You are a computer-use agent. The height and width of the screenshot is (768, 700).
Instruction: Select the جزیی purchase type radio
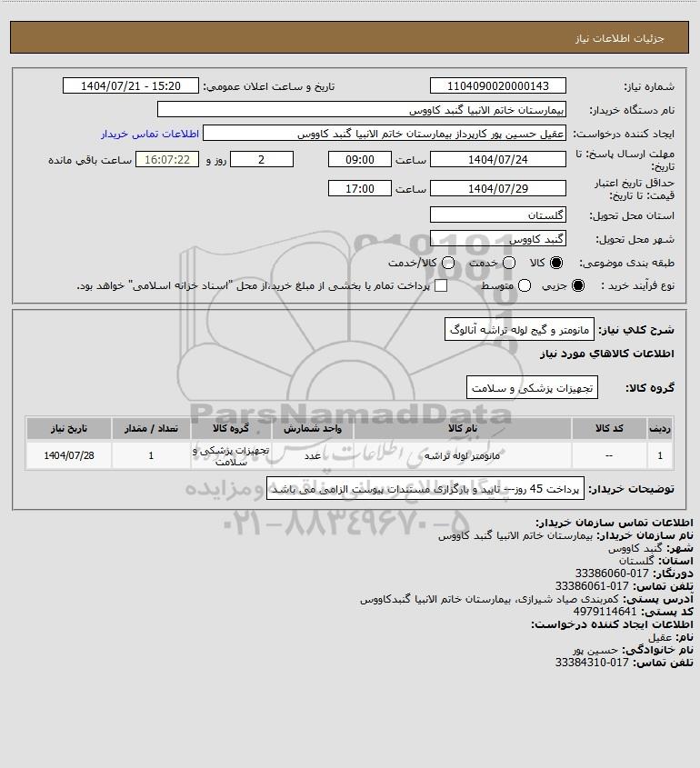pos(578,285)
